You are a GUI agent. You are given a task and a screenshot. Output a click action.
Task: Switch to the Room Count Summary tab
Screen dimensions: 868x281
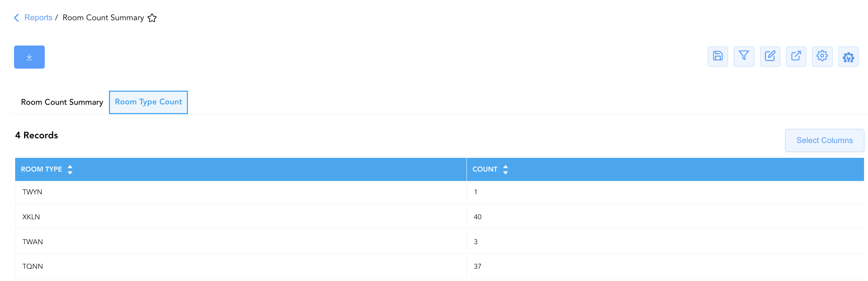(x=62, y=102)
